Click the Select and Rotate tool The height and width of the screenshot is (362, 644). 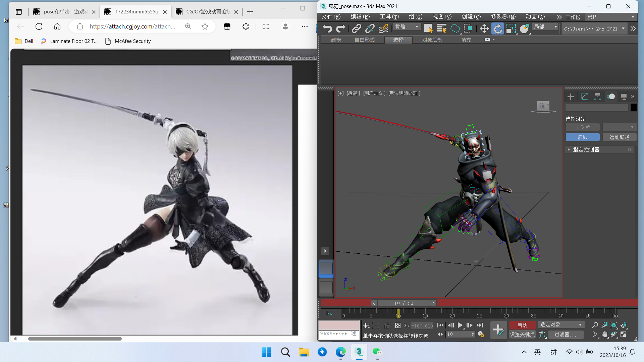tap(498, 28)
